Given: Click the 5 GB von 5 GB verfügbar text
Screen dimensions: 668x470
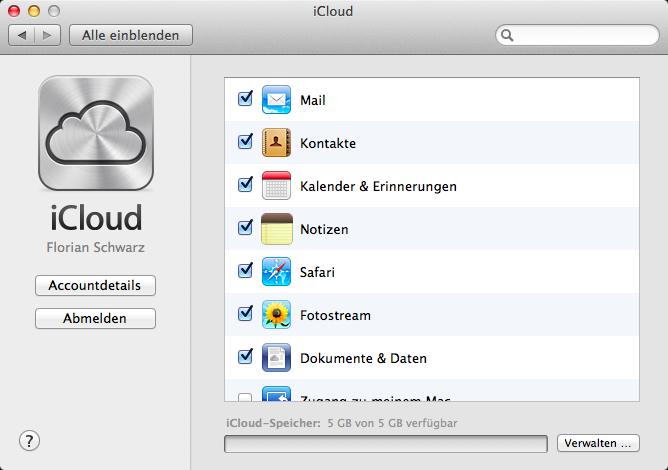Looking at the screenshot, I should click(392, 423).
